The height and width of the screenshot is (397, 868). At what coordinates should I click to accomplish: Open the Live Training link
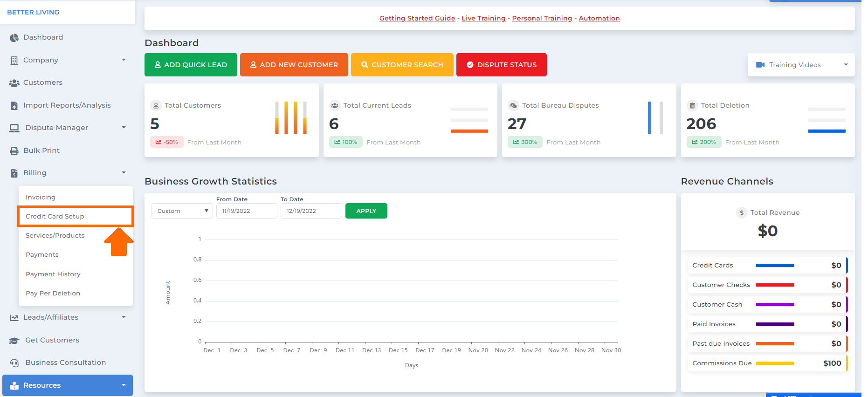pos(483,18)
